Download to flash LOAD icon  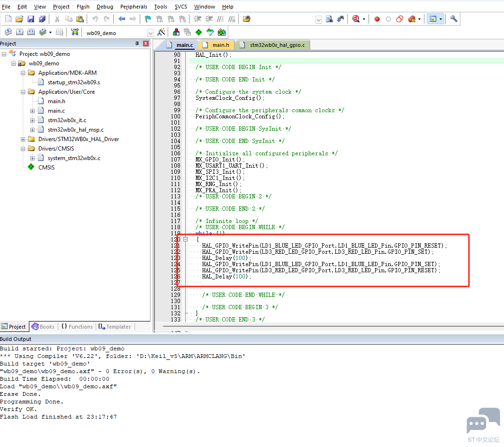pyautogui.click(x=75, y=32)
